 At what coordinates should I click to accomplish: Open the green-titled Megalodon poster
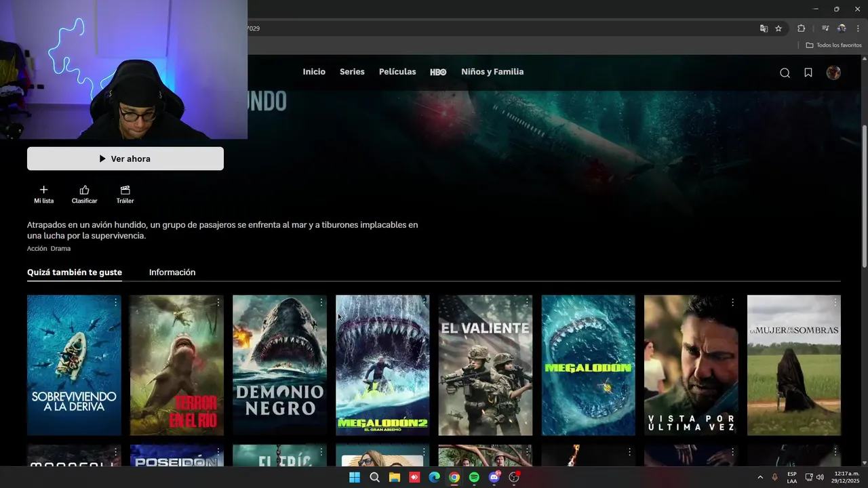click(588, 365)
